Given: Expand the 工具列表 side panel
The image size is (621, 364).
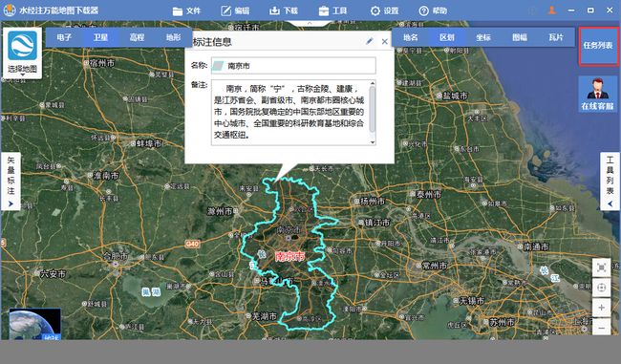Looking at the screenshot, I should point(610,182).
